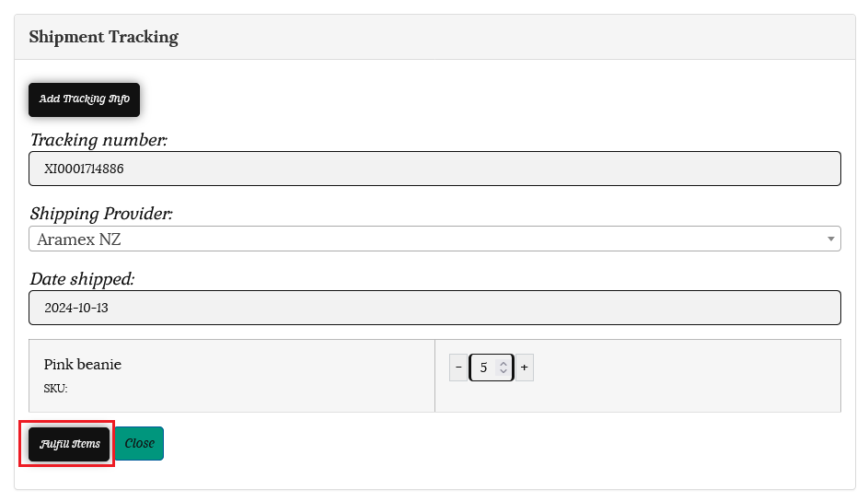Click the Fulfill Items button
The height and width of the screenshot is (502, 868).
pyautogui.click(x=69, y=444)
